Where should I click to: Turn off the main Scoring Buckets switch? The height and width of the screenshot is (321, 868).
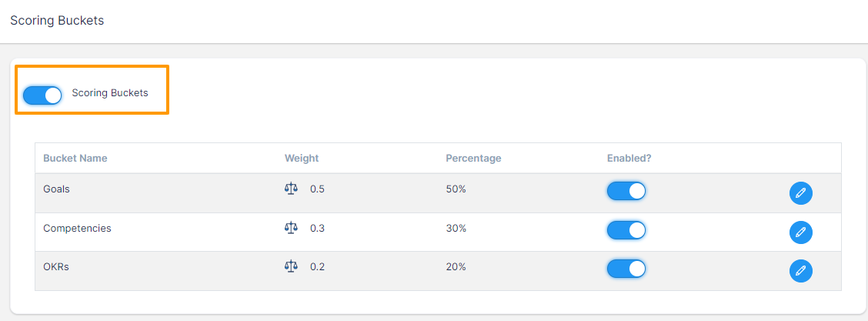42,95
